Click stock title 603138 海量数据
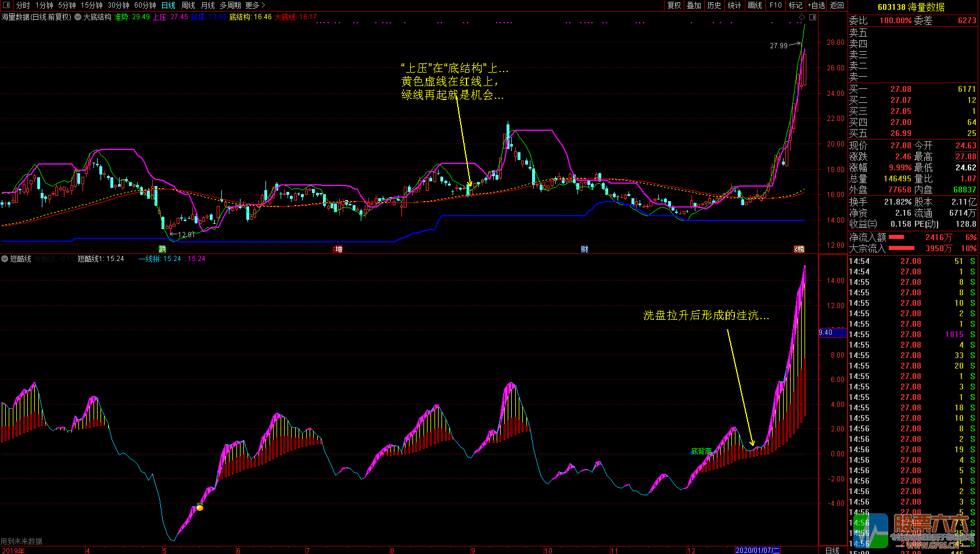Viewport: 980px width, 554px height. click(911, 7)
